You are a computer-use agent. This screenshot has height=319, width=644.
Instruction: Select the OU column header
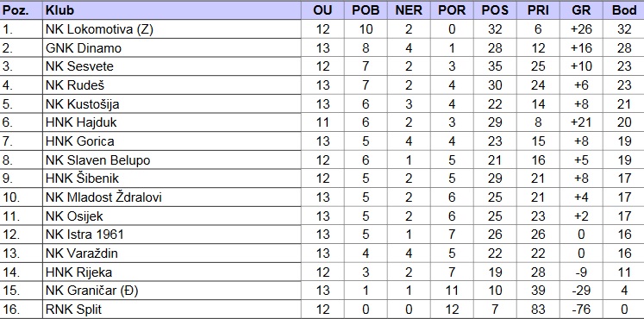322,10
